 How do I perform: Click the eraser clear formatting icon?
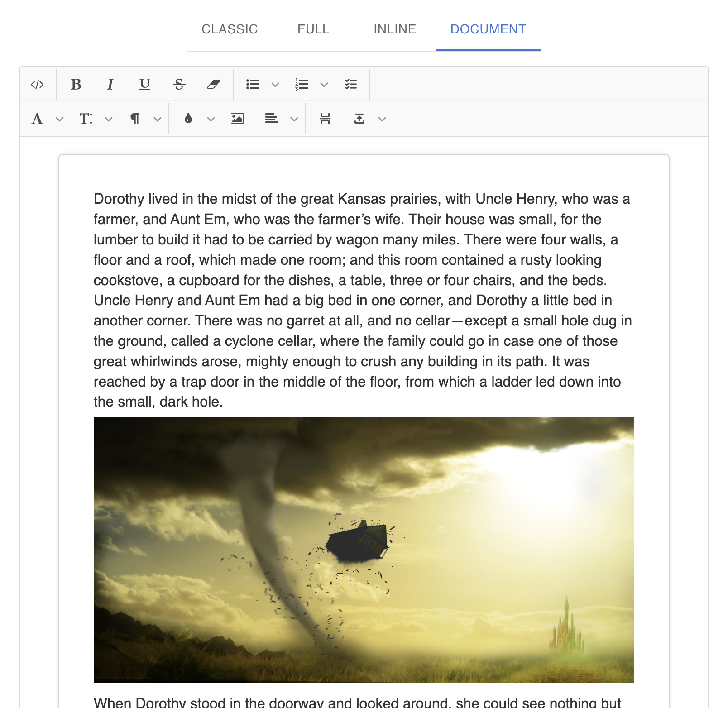click(x=214, y=84)
